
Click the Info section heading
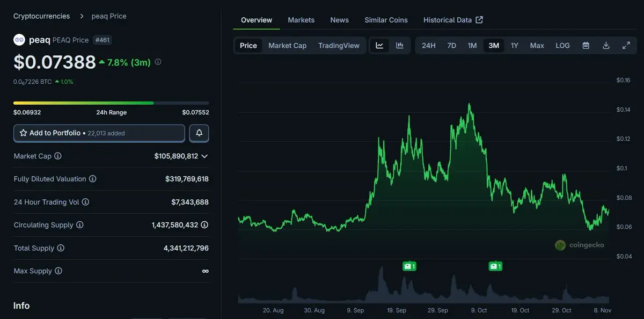[21, 306]
